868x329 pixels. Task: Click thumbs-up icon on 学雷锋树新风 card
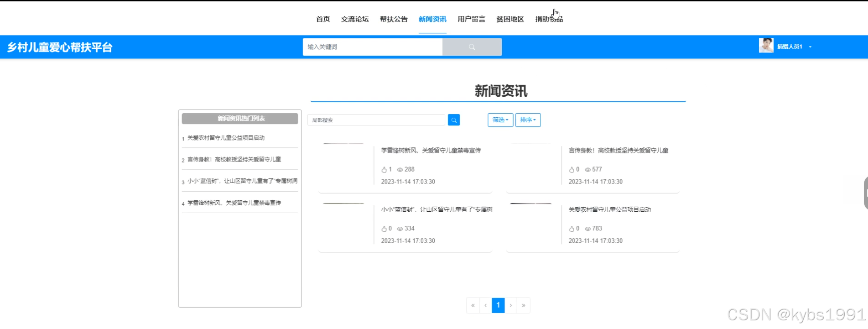tap(384, 170)
